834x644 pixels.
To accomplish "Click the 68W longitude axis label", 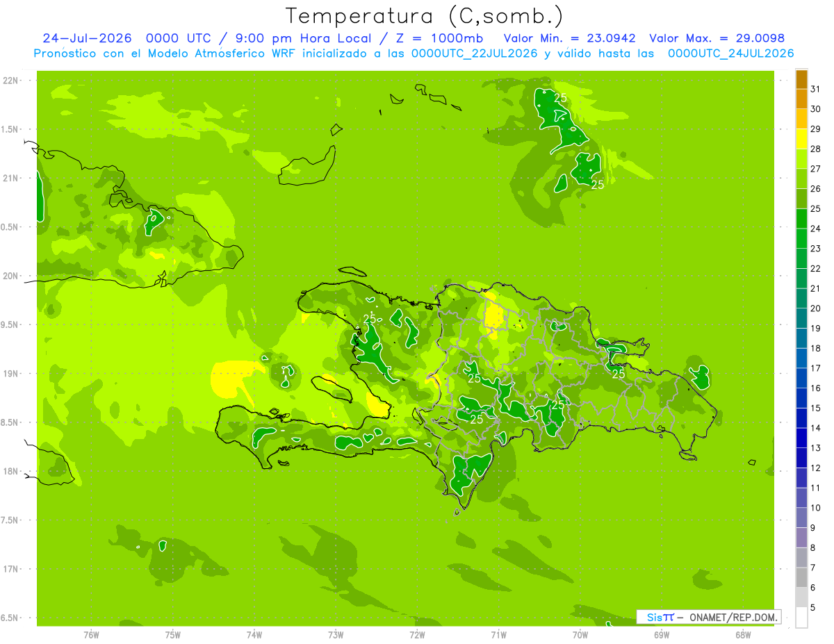I will [743, 635].
